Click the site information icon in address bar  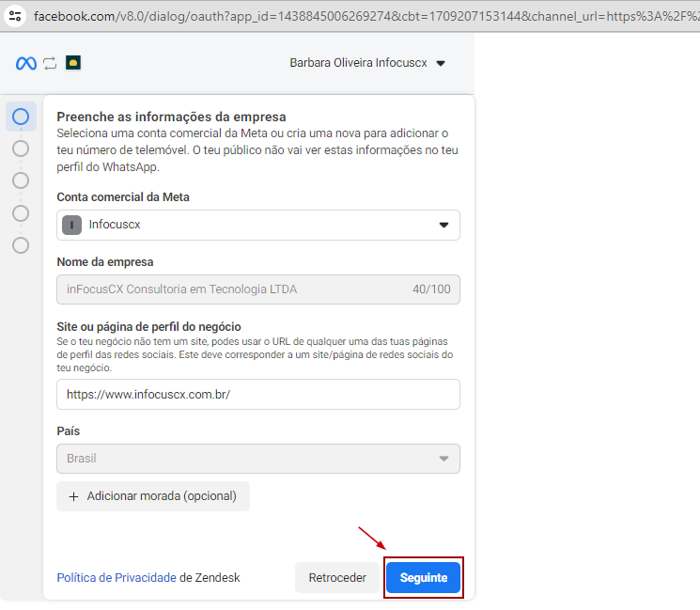14,16
